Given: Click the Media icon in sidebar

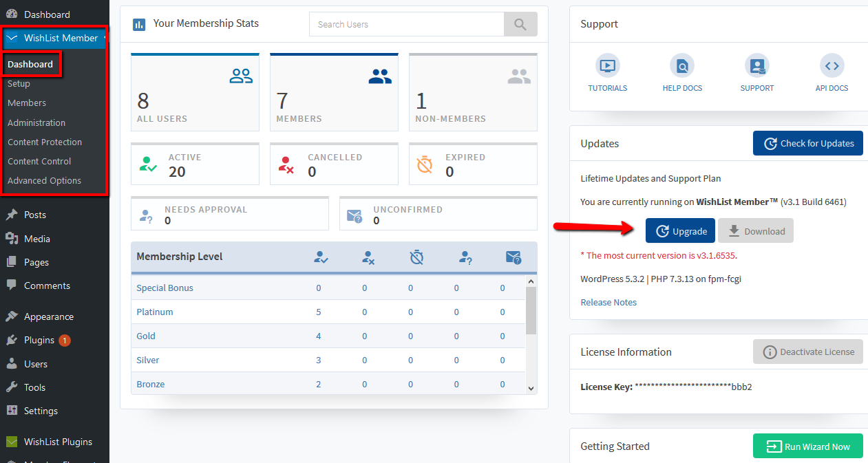Looking at the screenshot, I should click(x=12, y=239).
